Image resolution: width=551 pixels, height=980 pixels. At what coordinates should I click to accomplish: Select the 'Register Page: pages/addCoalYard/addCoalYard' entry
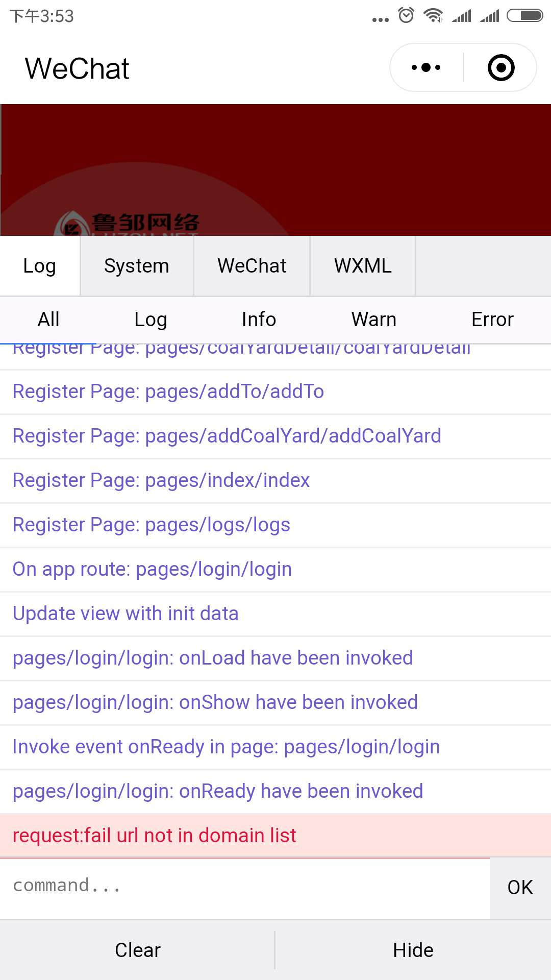pyautogui.click(x=275, y=436)
